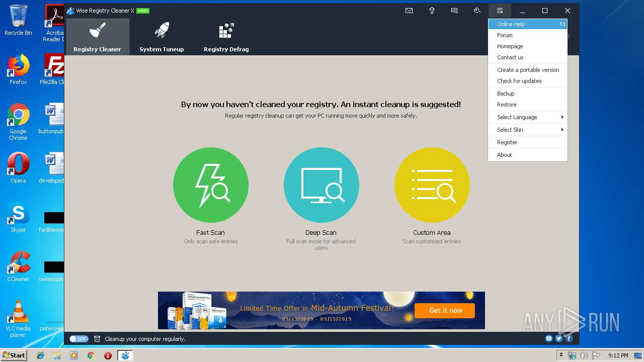Click the Mid-Autumn Festival offer banner
The image size is (644, 362).
click(x=321, y=310)
